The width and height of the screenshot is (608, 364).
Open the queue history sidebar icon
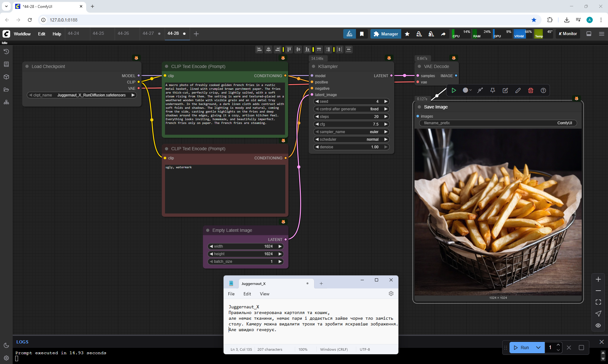tap(6, 52)
